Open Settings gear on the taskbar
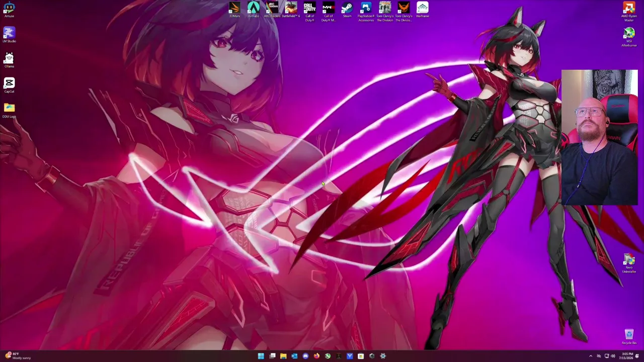Screen dimensions: 644x362 tap(383, 356)
